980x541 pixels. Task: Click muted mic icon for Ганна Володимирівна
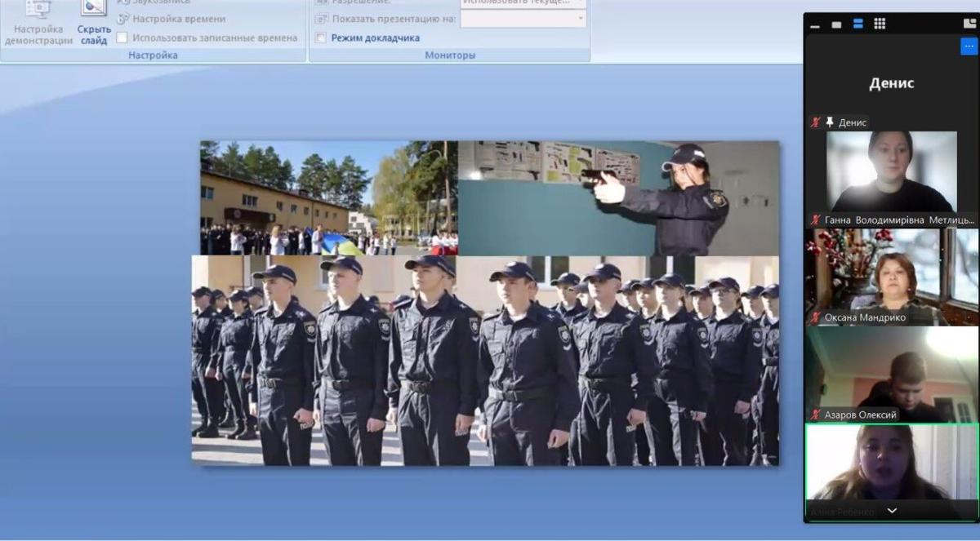pyautogui.click(x=815, y=220)
